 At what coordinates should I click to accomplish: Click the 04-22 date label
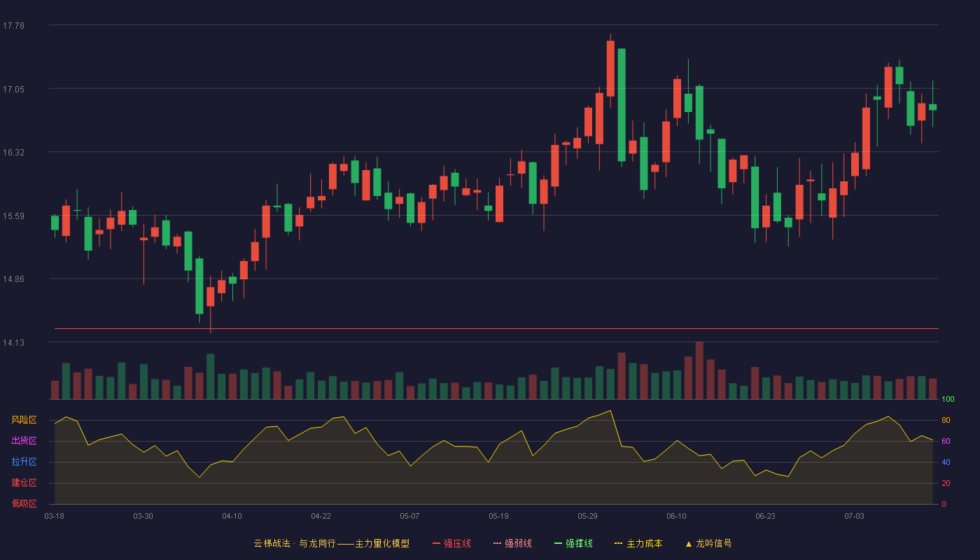[321, 516]
